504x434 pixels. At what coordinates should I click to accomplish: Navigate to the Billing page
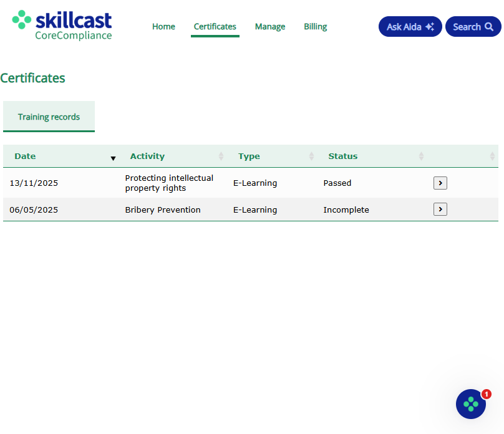[316, 27]
